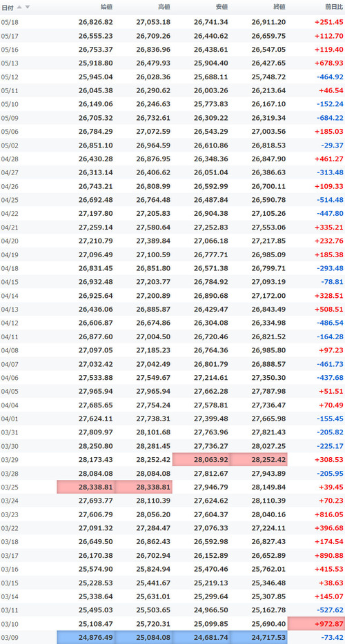Click change value -514.48

331,200
